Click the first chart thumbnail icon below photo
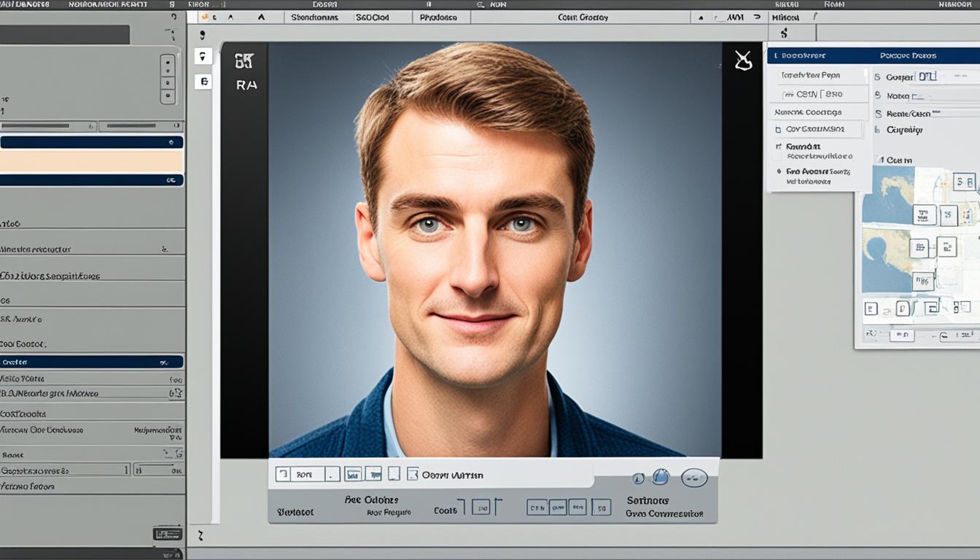This screenshot has width=980, height=560. 353,474
